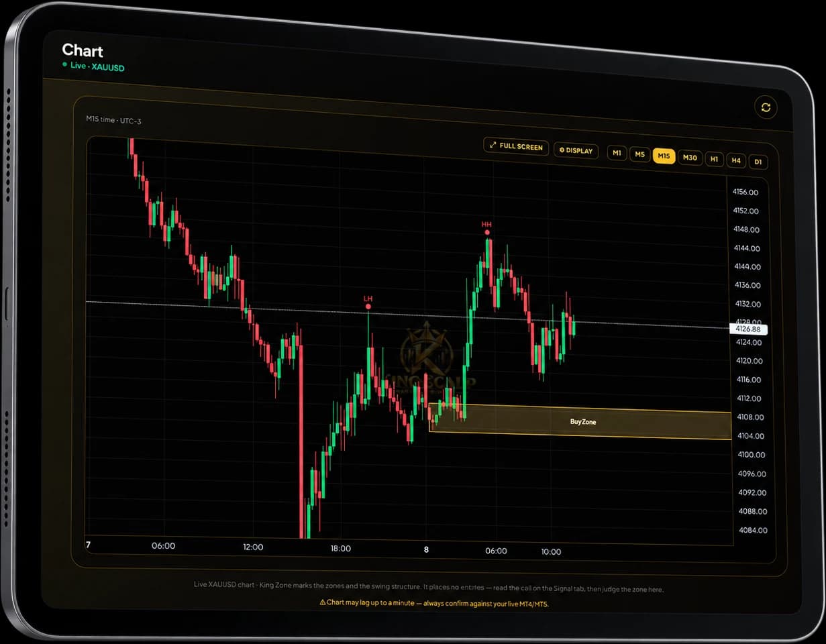Image resolution: width=826 pixels, height=644 pixels.
Task: Switch to the M30 timeframe
Action: click(690, 158)
